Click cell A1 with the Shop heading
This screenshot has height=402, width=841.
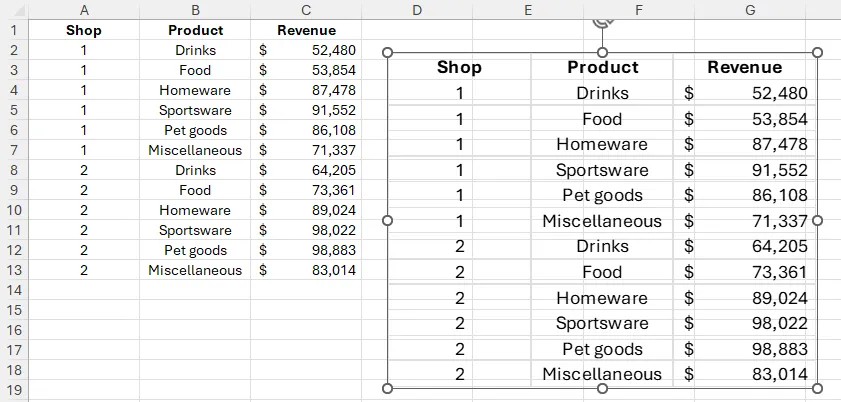[84, 30]
